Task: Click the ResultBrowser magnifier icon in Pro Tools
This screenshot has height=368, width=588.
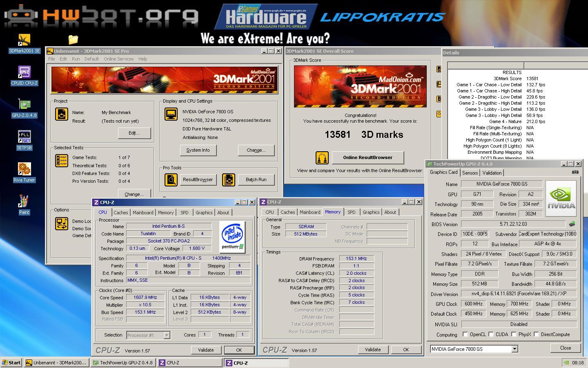Action: click(x=171, y=180)
